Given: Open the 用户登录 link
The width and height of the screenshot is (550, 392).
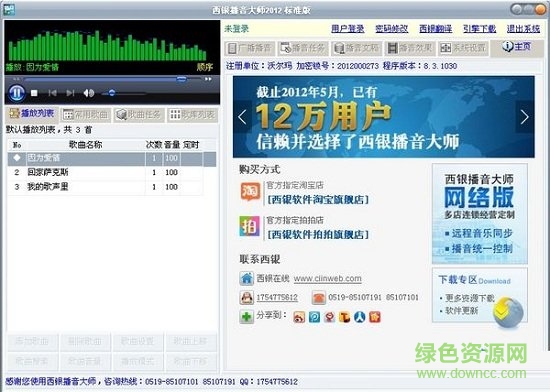Looking at the screenshot, I should 348,29.
